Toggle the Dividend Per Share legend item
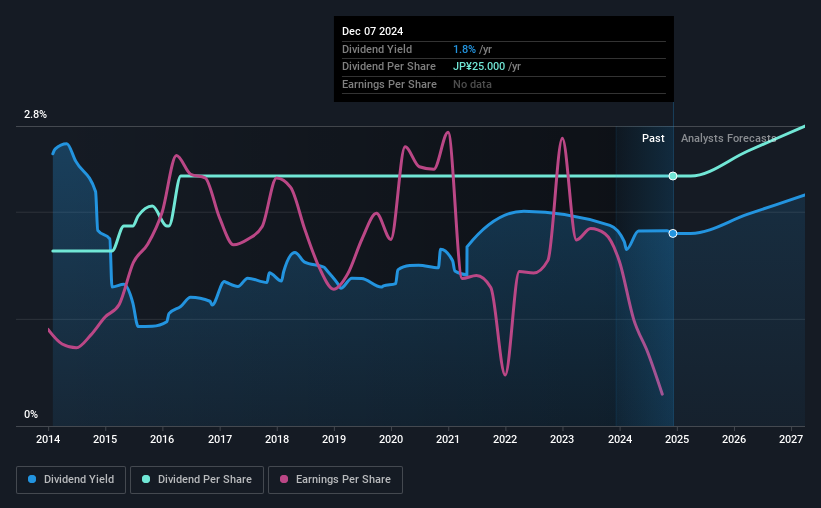Image resolution: width=821 pixels, height=508 pixels. click(x=201, y=480)
